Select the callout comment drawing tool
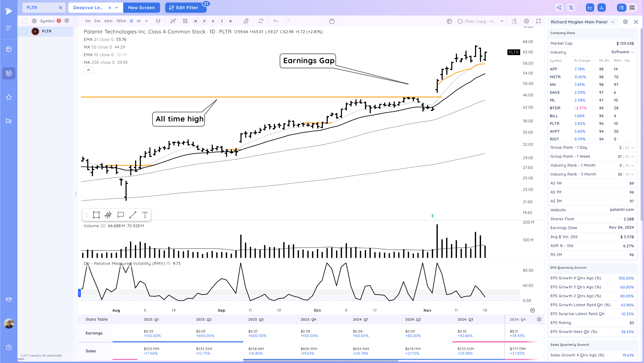644x363 pixels. click(x=121, y=215)
